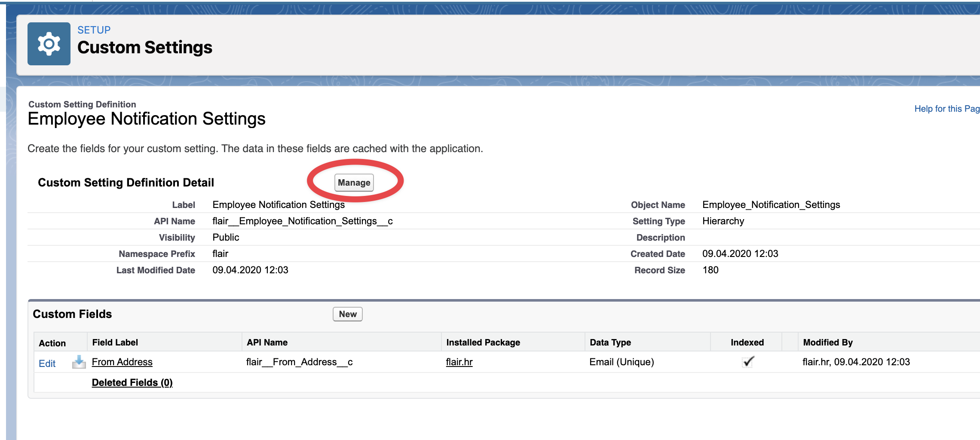The width and height of the screenshot is (980, 440).
Task: Click the Field Label column header
Action: [x=115, y=342]
